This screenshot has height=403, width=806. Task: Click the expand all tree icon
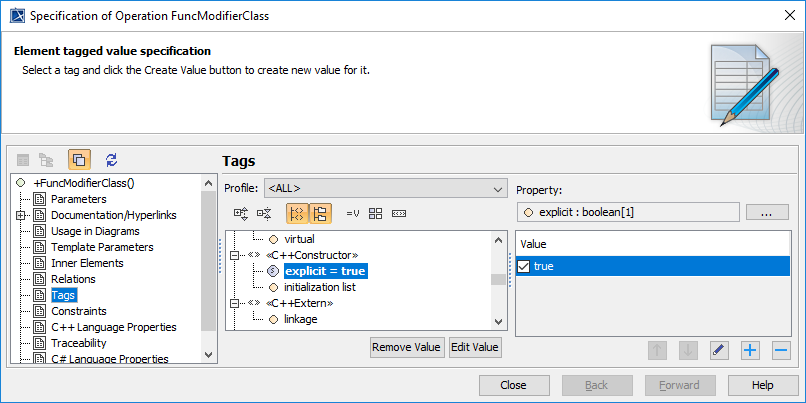coord(240,213)
